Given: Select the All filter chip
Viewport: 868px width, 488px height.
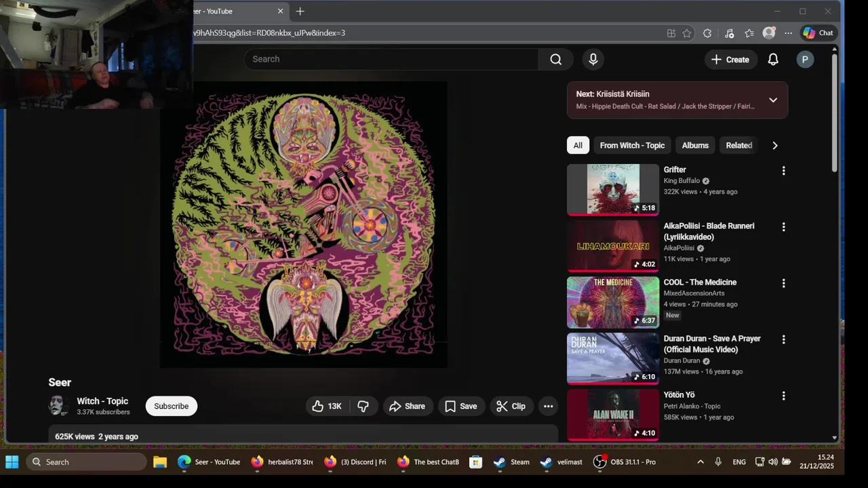Looking at the screenshot, I should click(578, 145).
